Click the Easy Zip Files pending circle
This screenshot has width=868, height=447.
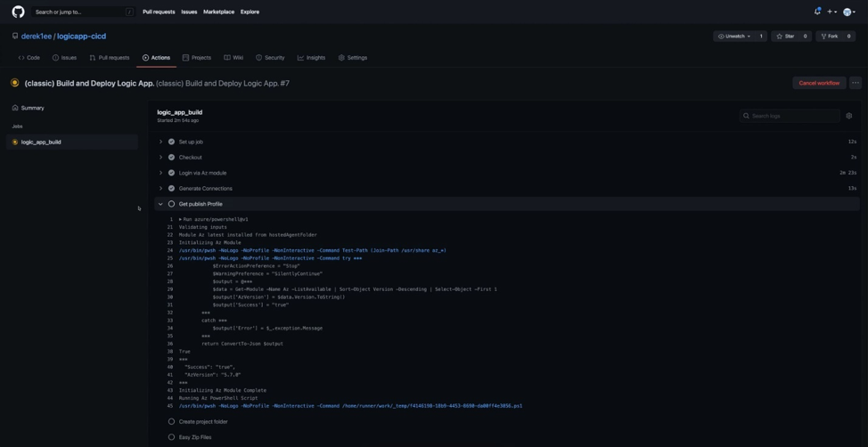coord(172,437)
